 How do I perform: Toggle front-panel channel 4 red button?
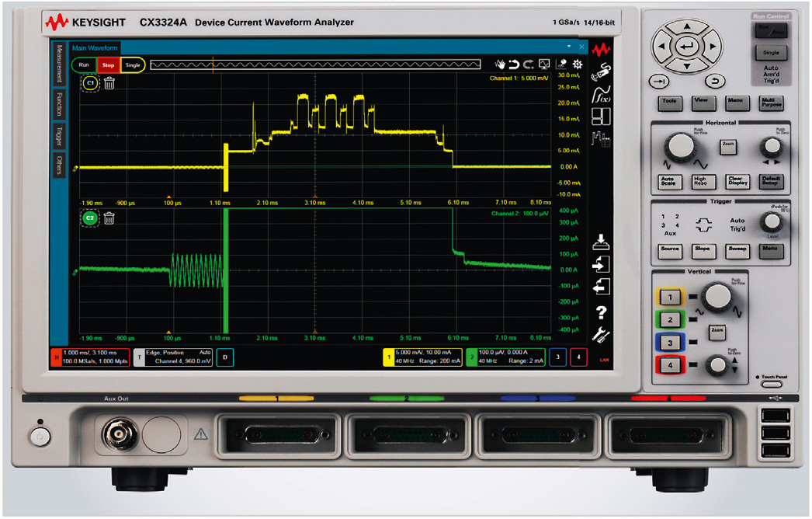click(670, 365)
